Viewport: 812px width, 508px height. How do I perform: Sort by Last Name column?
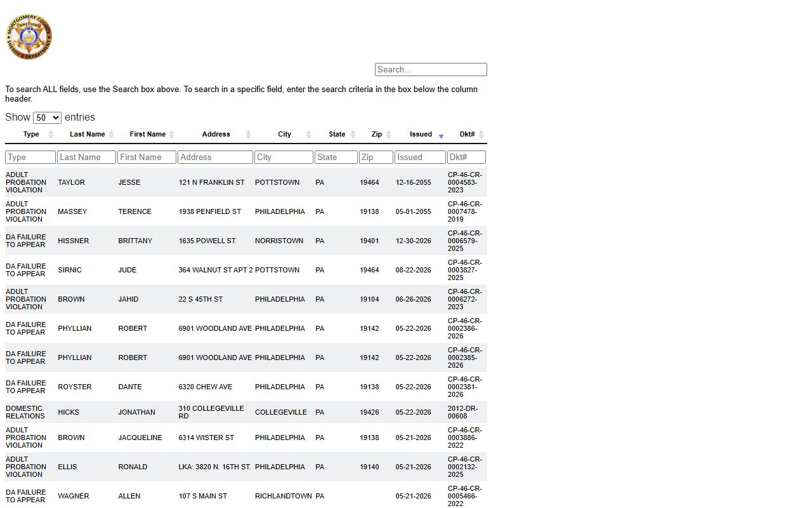(x=87, y=134)
